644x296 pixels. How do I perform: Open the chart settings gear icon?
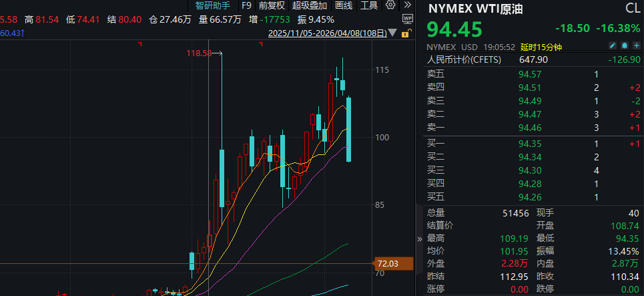click(x=390, y=5)
